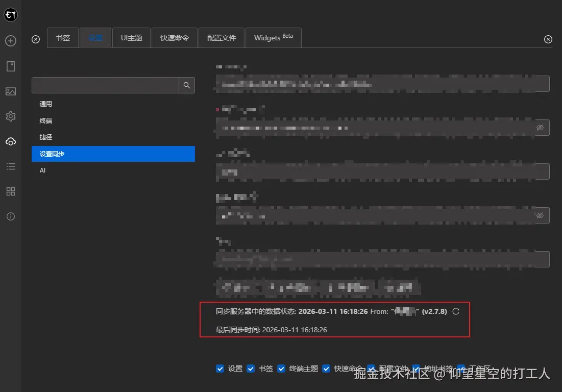562x392 pixels.
Task: Switch to the 书签 tab
Action: [63, 38]
